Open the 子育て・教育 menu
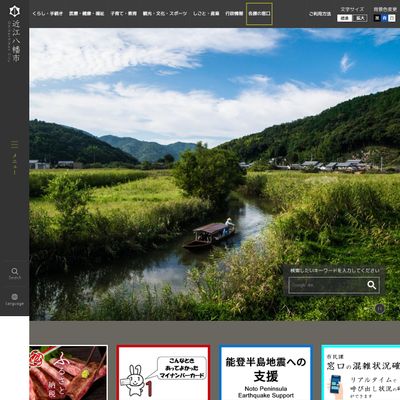Screen dimensions: 400x400 click(x=124, y=14)
